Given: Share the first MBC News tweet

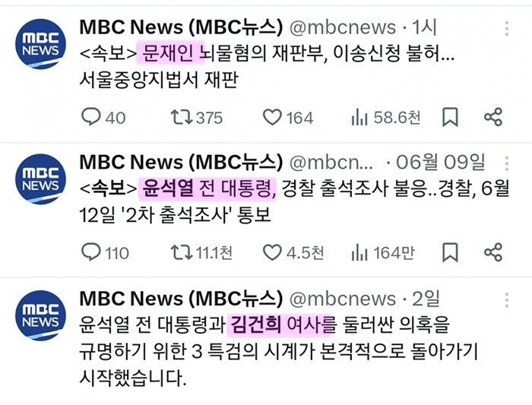Looking at the screenshot, I should coord(493,117).
